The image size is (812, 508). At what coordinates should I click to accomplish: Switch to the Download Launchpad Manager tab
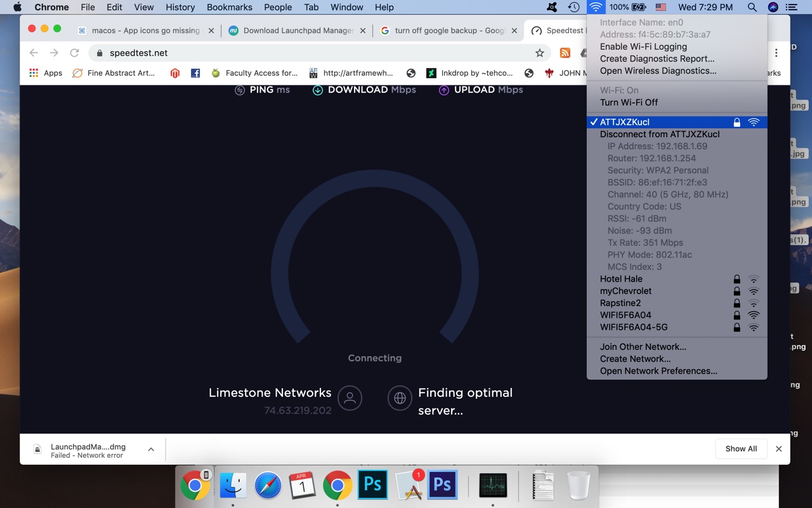(298, 30)
